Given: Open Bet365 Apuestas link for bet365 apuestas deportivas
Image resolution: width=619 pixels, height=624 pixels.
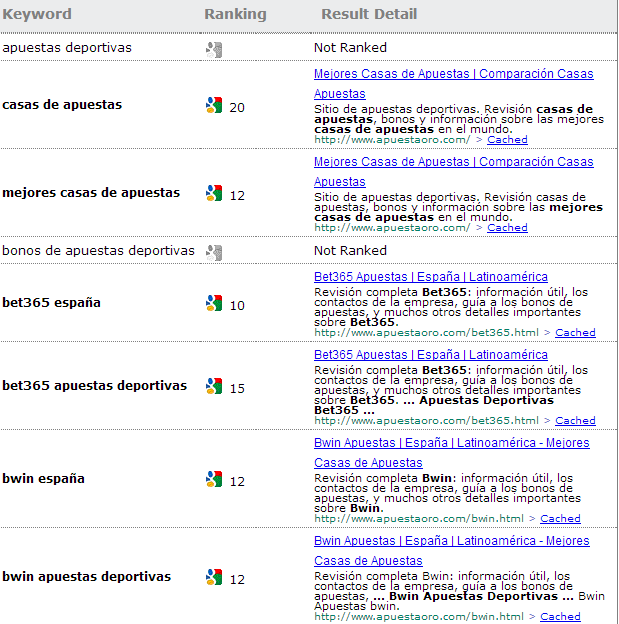Looking at the screenshot, I should pyautogui.click(x=431, y=355).
